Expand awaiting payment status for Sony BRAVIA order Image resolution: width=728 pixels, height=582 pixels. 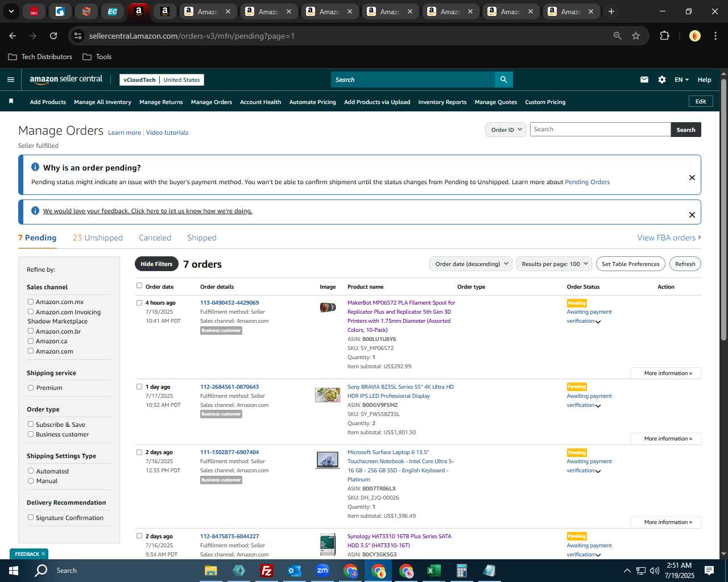[598, 406]
